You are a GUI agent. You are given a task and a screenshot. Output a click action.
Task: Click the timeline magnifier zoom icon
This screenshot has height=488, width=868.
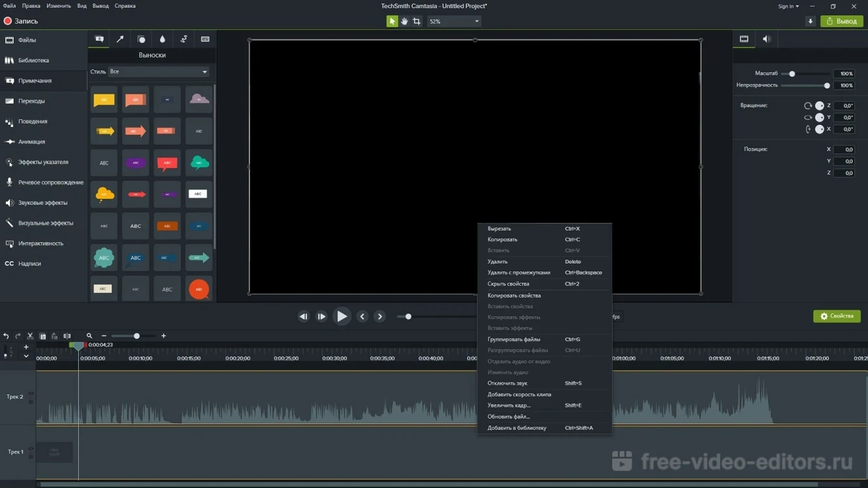tap(89, 336)
